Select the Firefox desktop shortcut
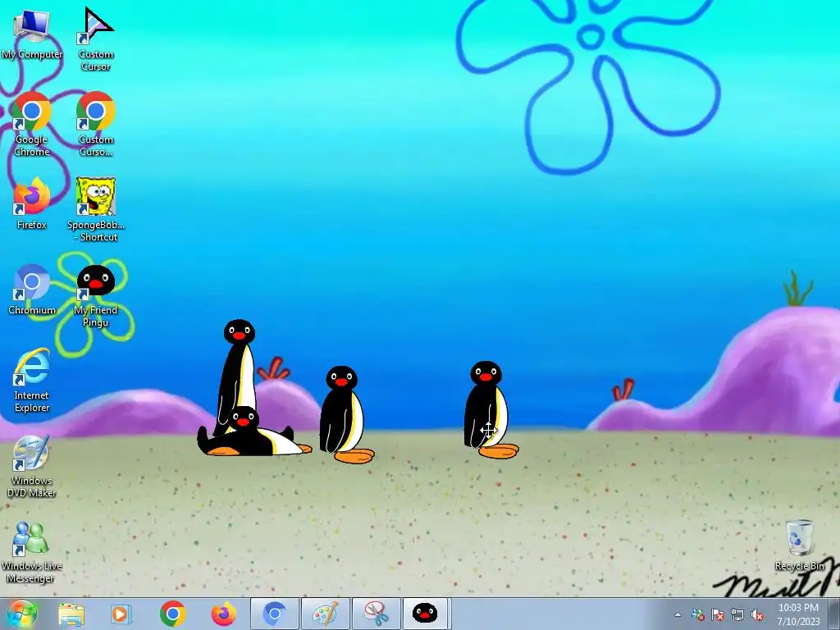The width and height of the screenshot is (840, 630). (32, 203)
